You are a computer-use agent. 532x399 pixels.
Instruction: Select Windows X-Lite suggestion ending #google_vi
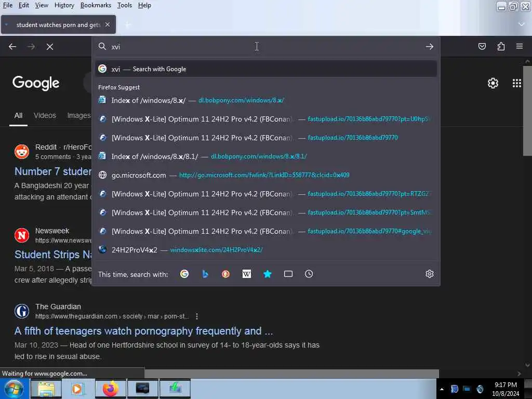(x=265, y=231)
